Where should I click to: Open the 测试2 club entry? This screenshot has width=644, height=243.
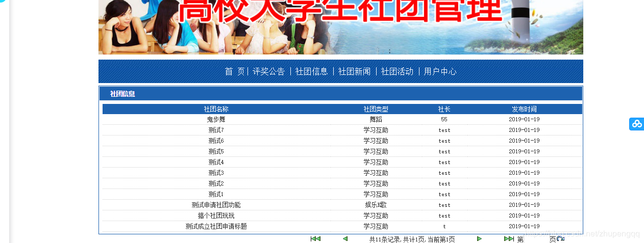[x=216, y=183]
